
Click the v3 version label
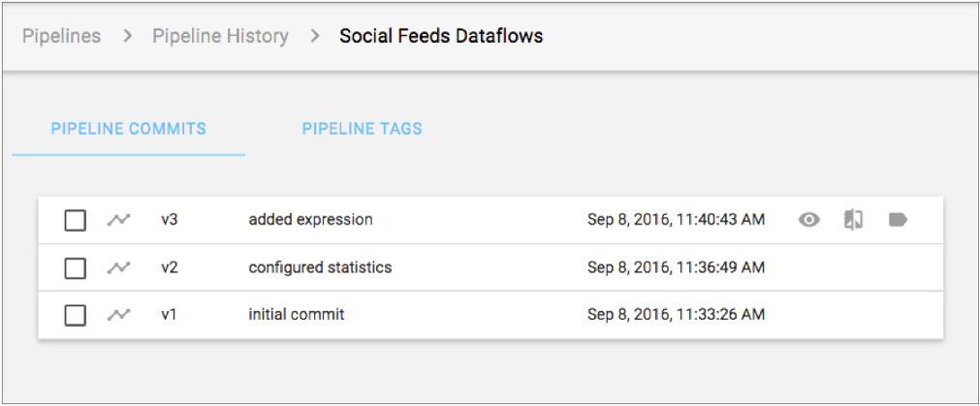tap(170, 220)
